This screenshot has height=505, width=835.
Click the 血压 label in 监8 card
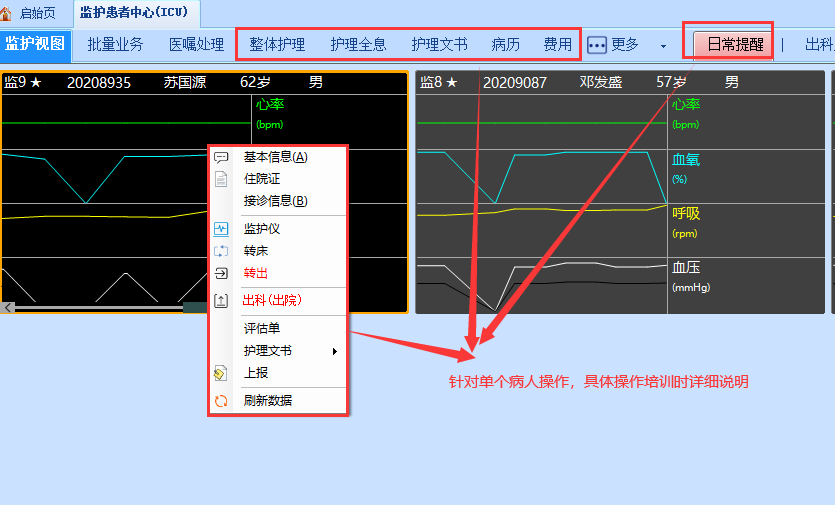point(686,267)
